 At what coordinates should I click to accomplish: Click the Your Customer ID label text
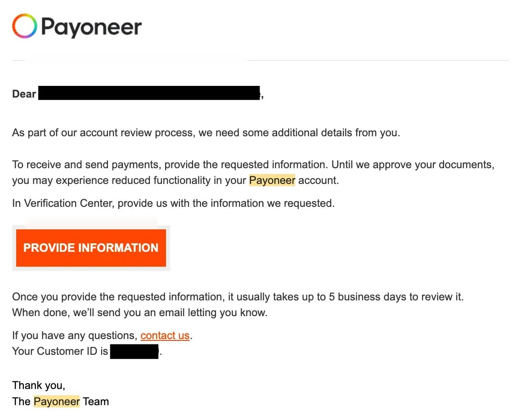click(x=58, y=351)
